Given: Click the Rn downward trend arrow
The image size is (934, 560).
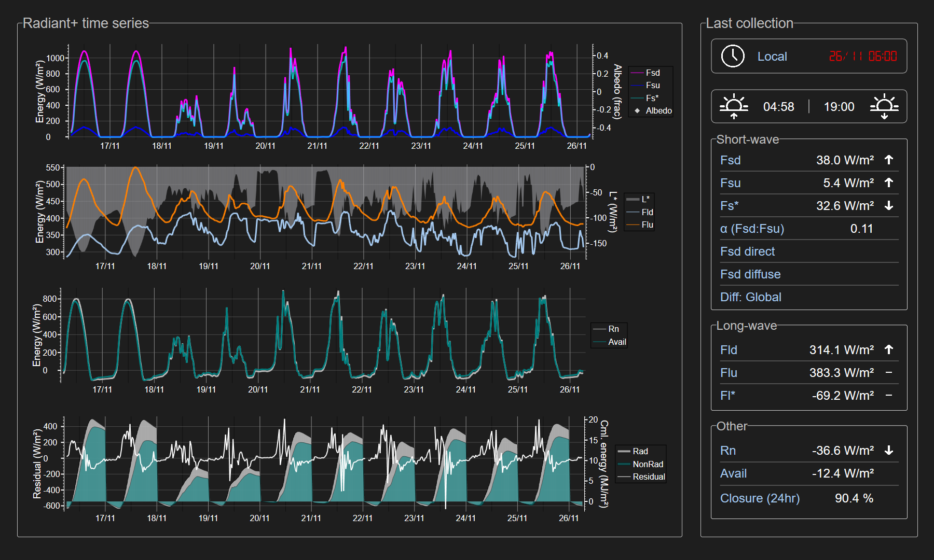Looking at the screenshot, I should pyautogui.click(x=889, y=450).
